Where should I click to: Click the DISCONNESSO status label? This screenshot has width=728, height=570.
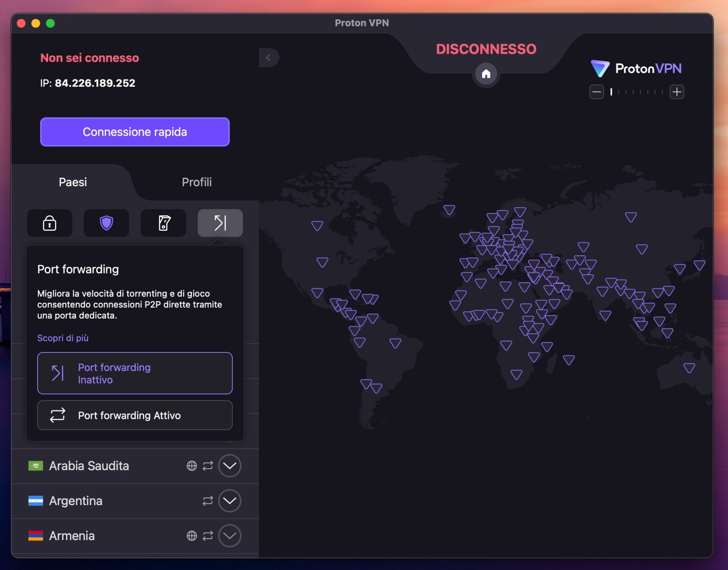point(486,49)
